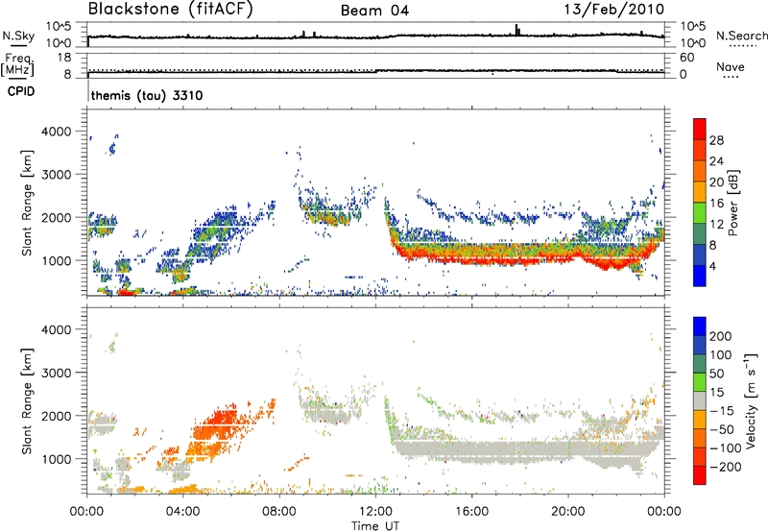
Task: Click the themis (tau) 3310 text
Action: tap(147, 95)
